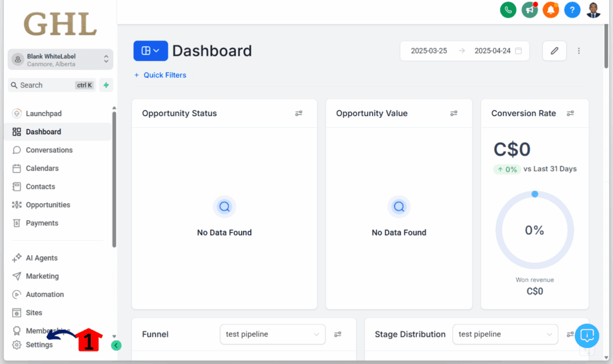The width and height of the screenshot is (613, 364).
Task: Click start date 2025-03-25
Action: [x=429, y=51]
